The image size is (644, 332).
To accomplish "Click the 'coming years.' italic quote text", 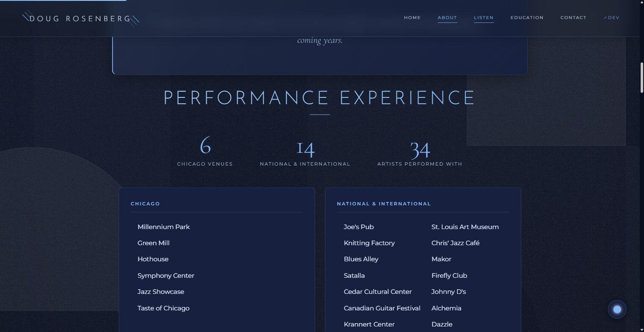I will click(x=320, y=41).
